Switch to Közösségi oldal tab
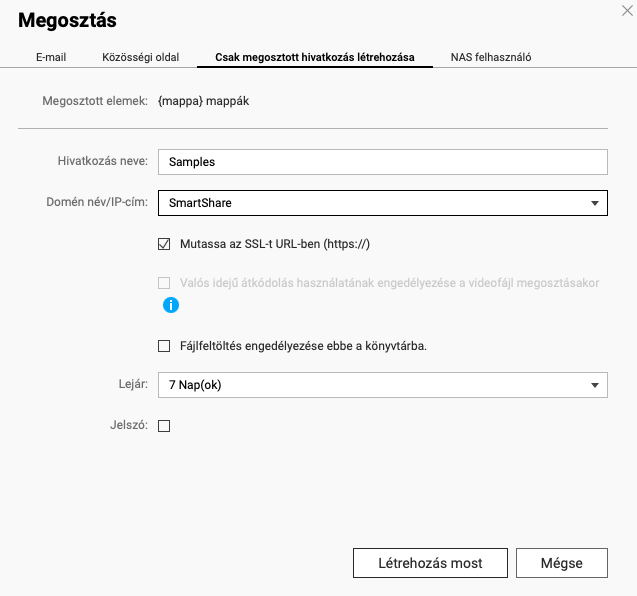 (x=141, y=57)
